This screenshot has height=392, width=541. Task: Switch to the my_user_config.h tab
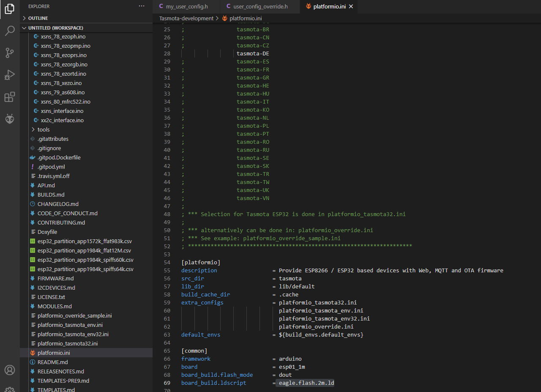coord(186,6)
